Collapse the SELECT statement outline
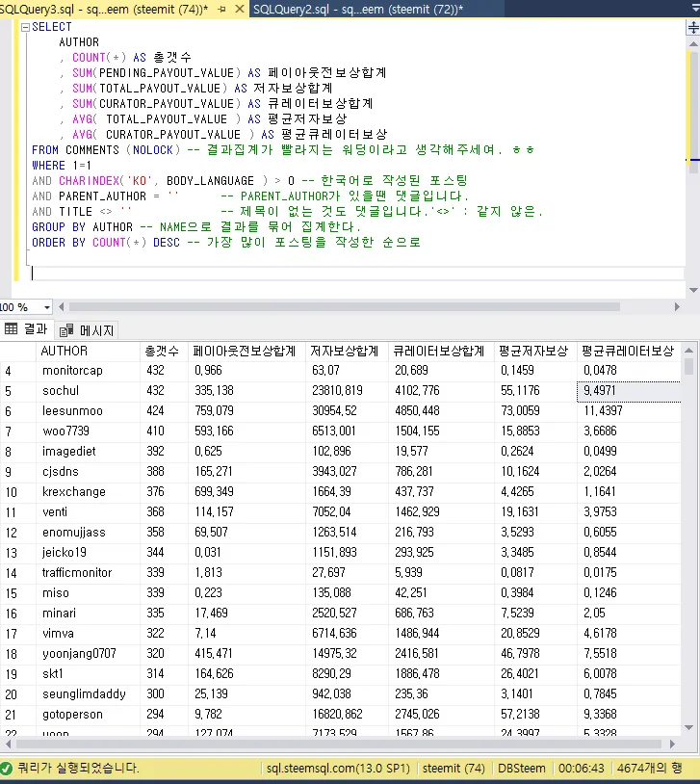Image resolution: width=700 pixels, height=784 pixels. 25,28
